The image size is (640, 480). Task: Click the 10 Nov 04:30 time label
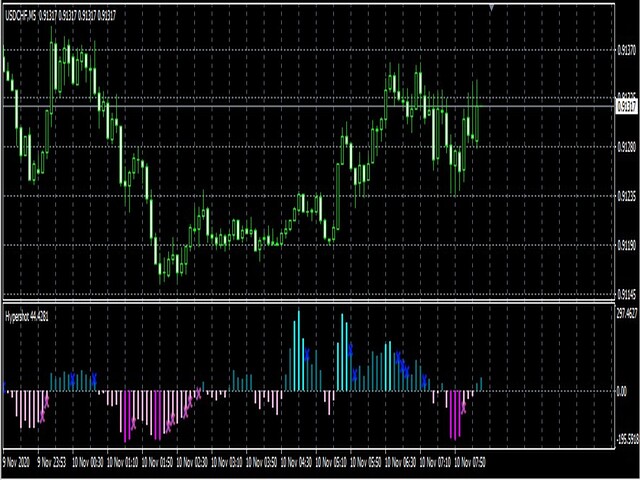pos(297,462)
